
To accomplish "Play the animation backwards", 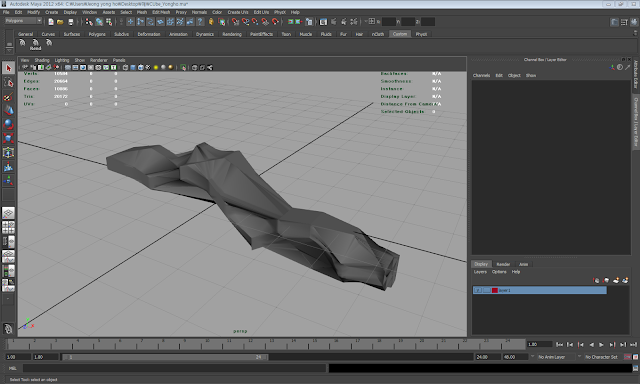I will [591, 345].
